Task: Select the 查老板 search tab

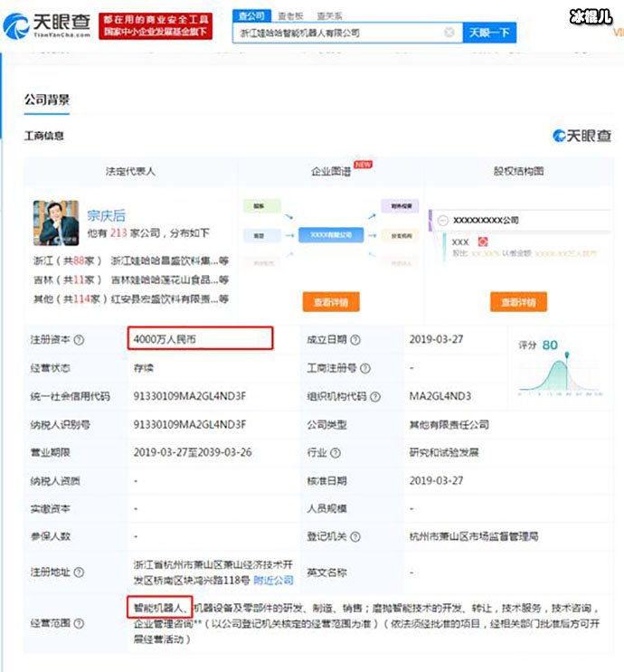Action: point(290,16)
